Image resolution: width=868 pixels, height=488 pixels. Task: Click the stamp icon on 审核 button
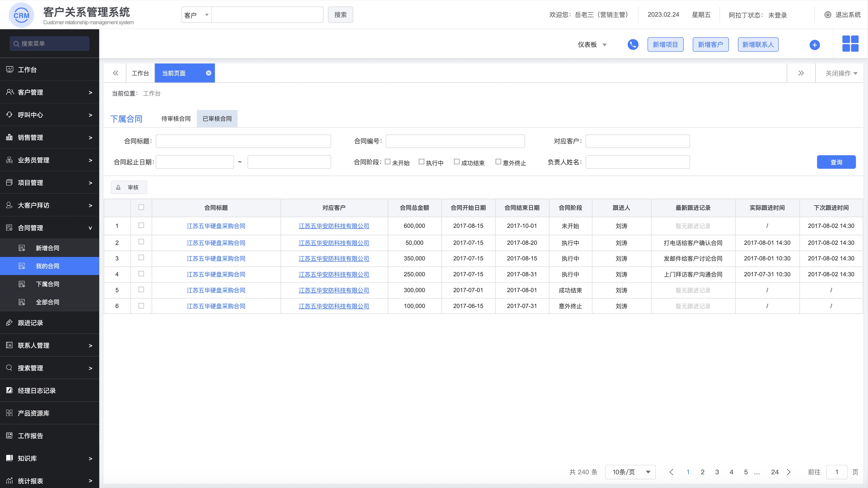pos(118,187)
